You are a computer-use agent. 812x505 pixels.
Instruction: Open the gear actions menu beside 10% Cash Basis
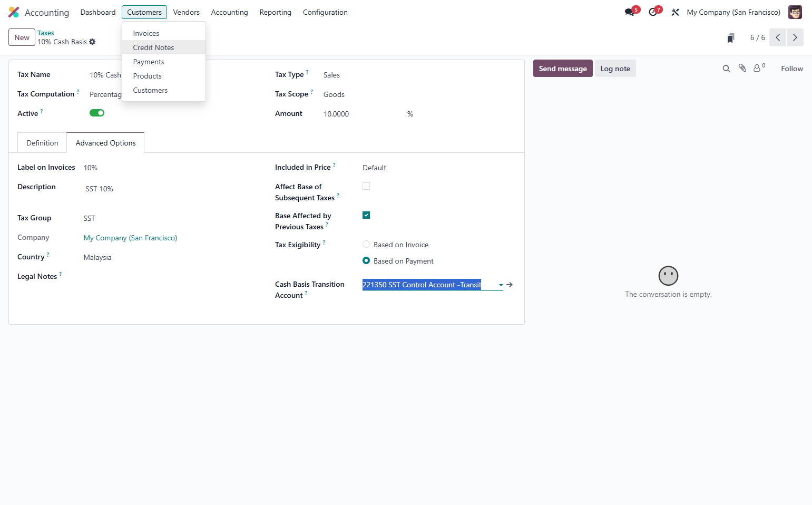coord(92,42)
